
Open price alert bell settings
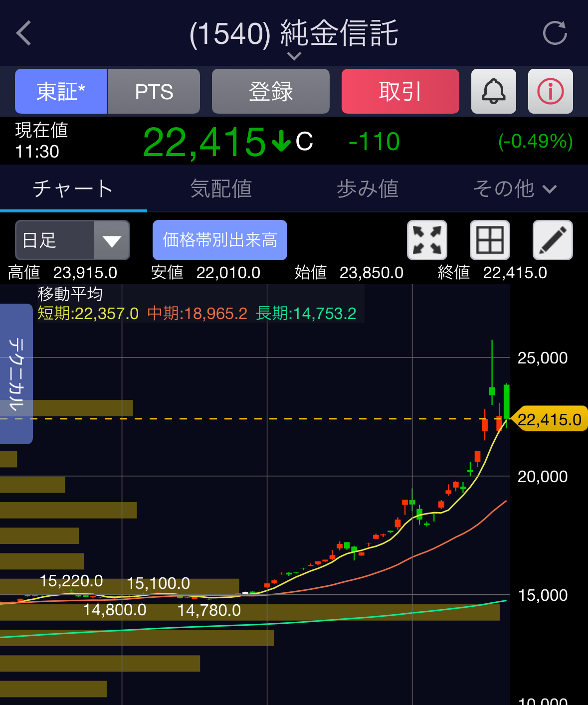493,91
